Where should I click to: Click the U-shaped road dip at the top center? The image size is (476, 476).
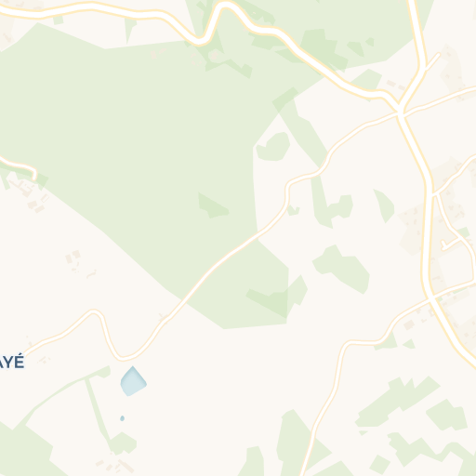tap(200, 41)
